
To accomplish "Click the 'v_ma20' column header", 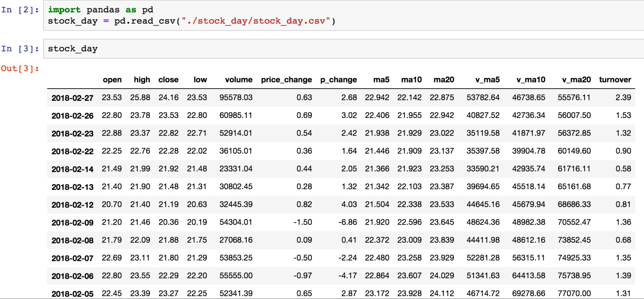I will click(577, 80).
